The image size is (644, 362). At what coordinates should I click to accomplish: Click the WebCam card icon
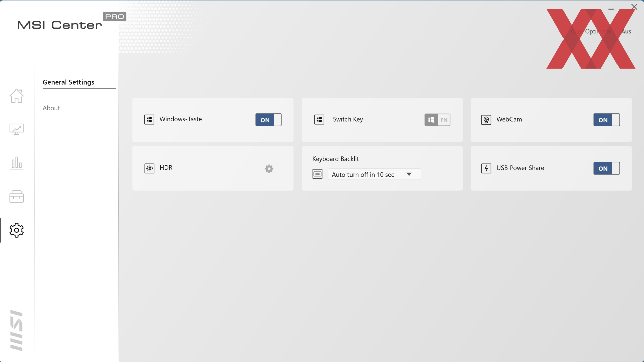pyautogui.click(x=486, y=120)
